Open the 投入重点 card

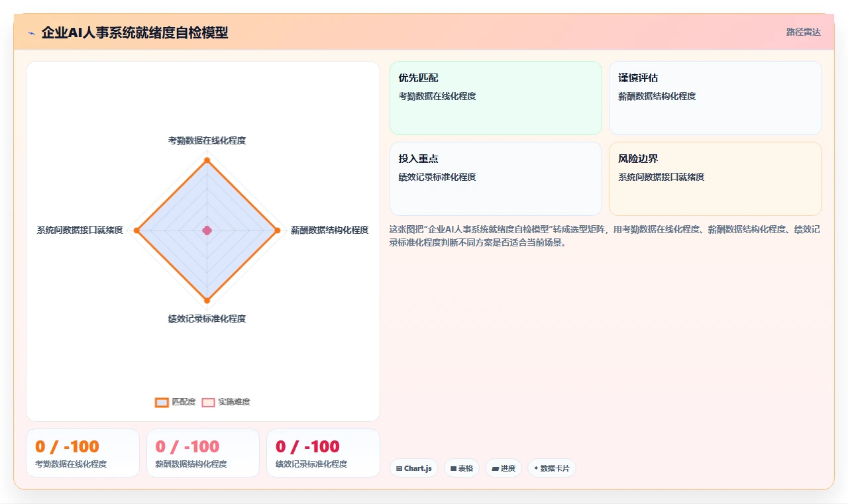pos(496,179)
